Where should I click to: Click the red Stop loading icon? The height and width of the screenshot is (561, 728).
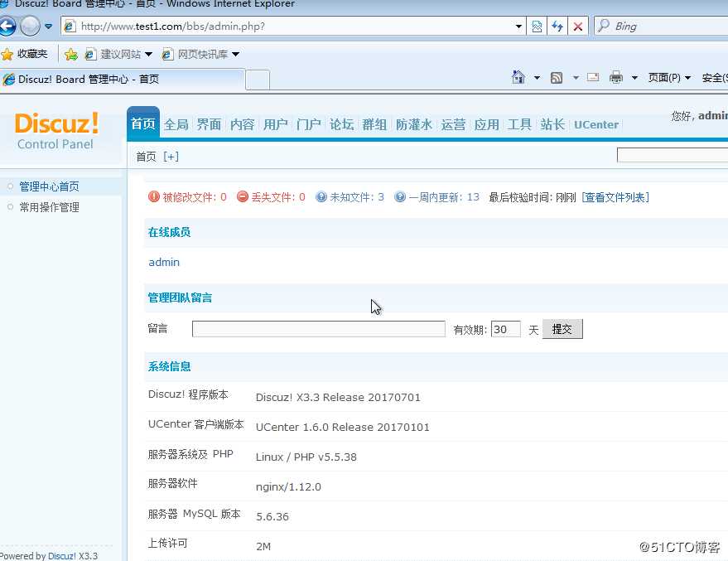pyautogui.click(x=578, y=27)
